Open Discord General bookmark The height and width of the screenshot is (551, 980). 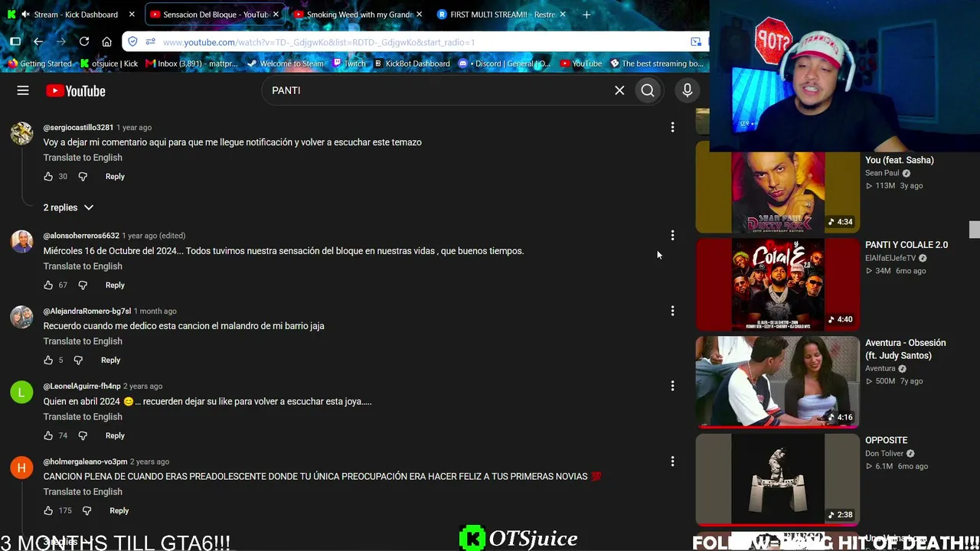coord(505,64)
